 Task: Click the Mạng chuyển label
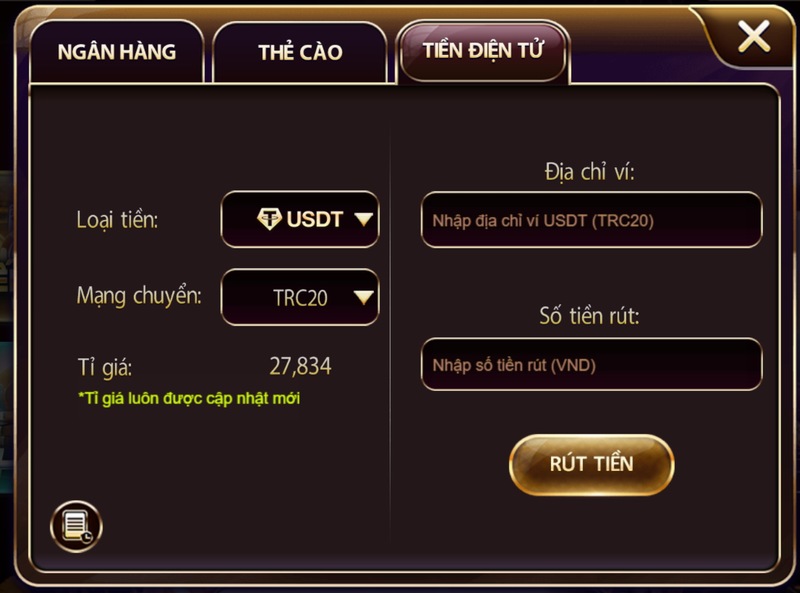[139, 296]
